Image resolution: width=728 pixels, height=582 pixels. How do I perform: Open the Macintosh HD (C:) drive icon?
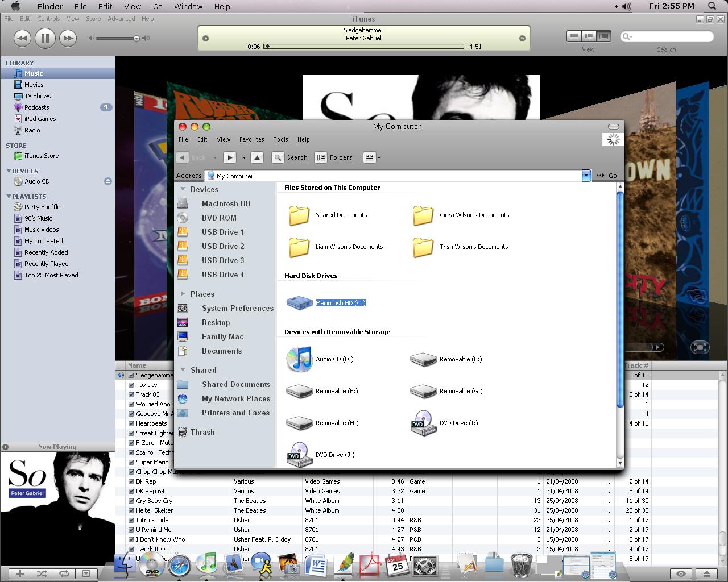tap(299, 303)
